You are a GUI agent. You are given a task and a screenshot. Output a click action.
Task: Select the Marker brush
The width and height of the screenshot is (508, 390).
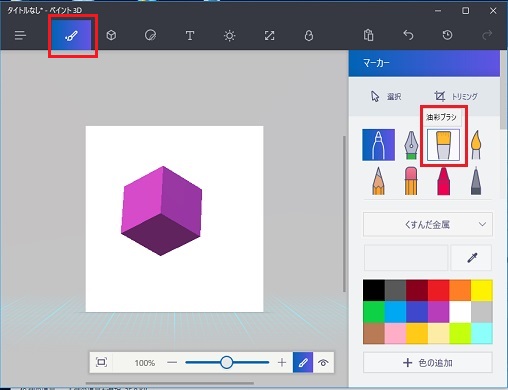coord(379,145)
